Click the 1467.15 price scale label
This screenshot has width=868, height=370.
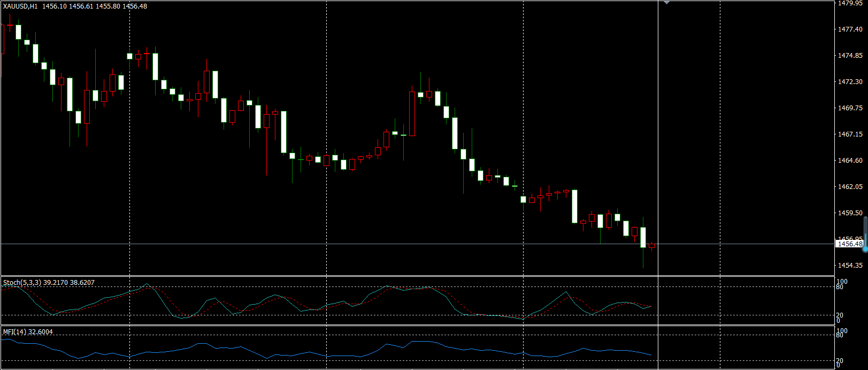[x=850, y=134]
